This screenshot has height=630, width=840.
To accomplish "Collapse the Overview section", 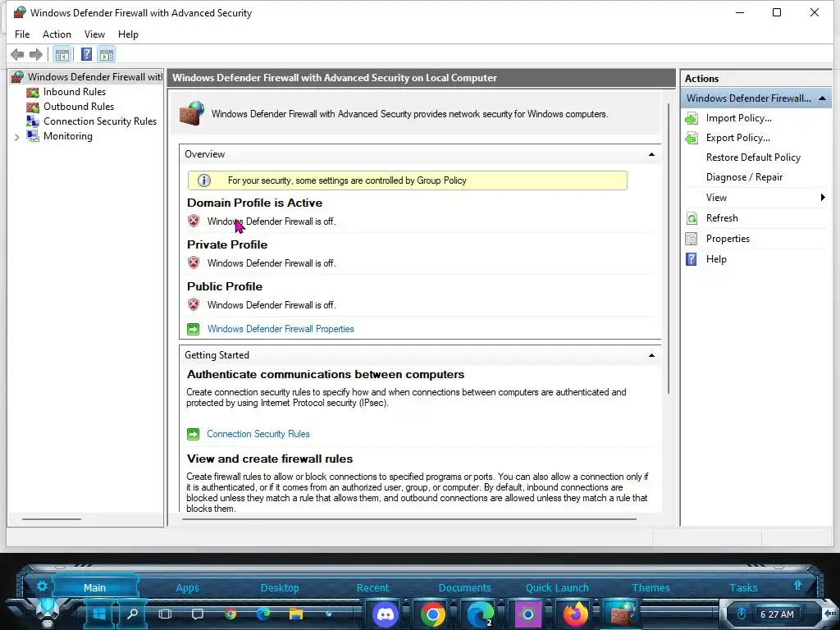I will click(651, 154).
